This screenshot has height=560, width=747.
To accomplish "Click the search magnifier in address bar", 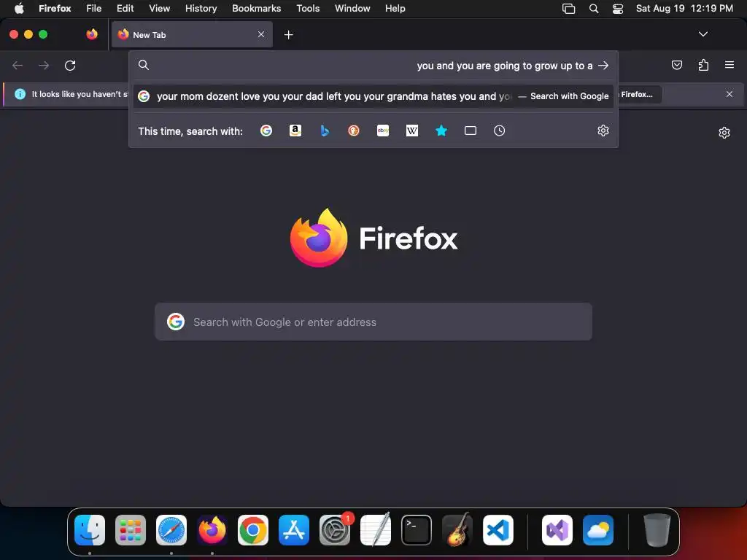I will tap(144, 65).
